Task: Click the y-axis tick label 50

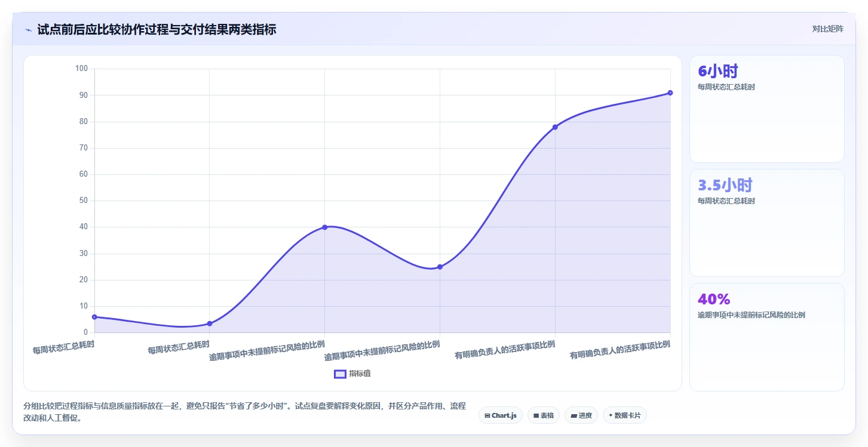Action: click(x=84, y=201)
